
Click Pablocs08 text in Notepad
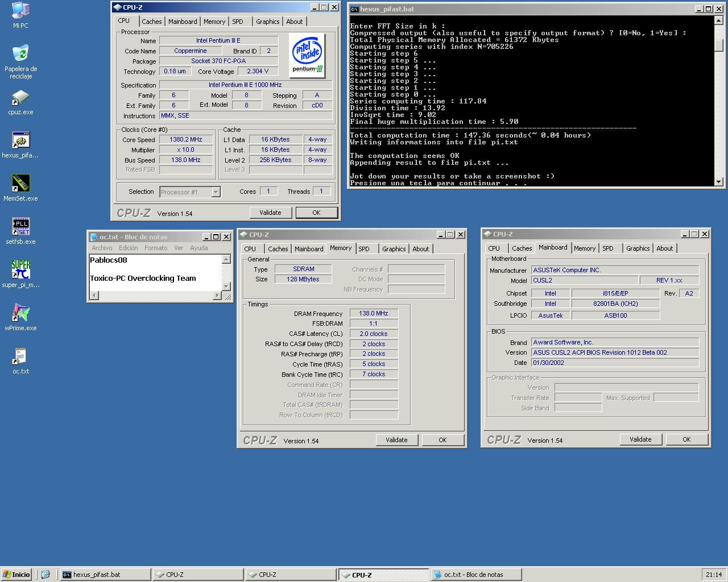pos(109,260)
